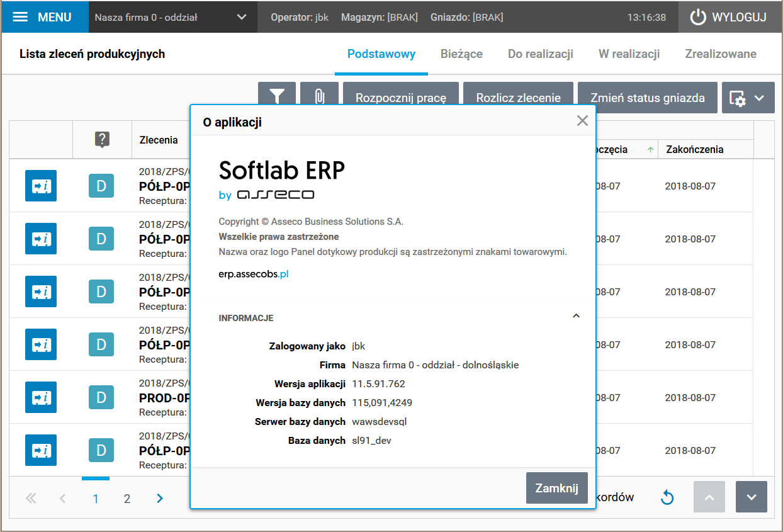Open info icon of first production order

(41, 186)
